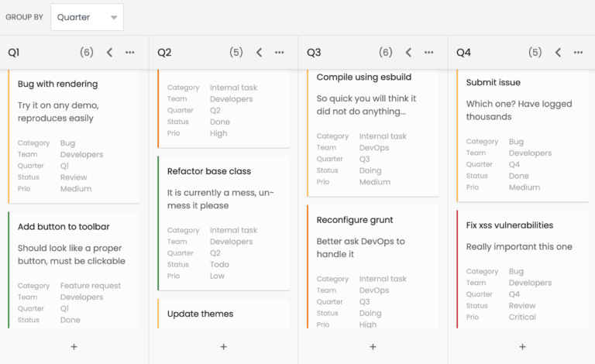Open the 'Reconfigure grunt' card title

[x=355, y=220]
